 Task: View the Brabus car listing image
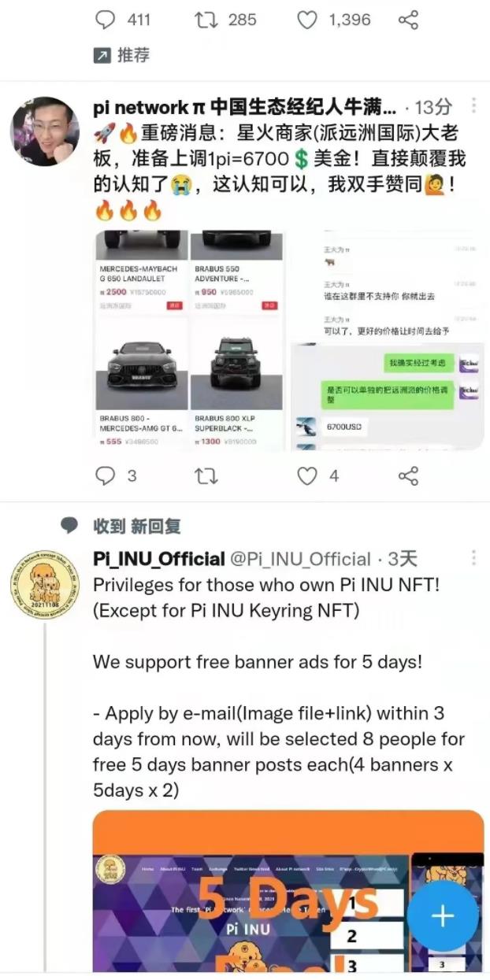pos(188,341)
